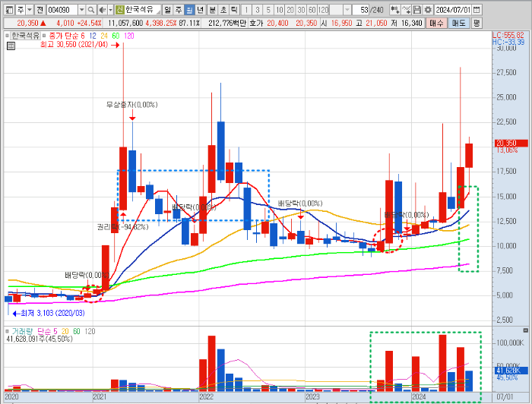This screenshot has height=404, width=532.
Task: Open the stock code history dropdown
Action: pos(82,10)
